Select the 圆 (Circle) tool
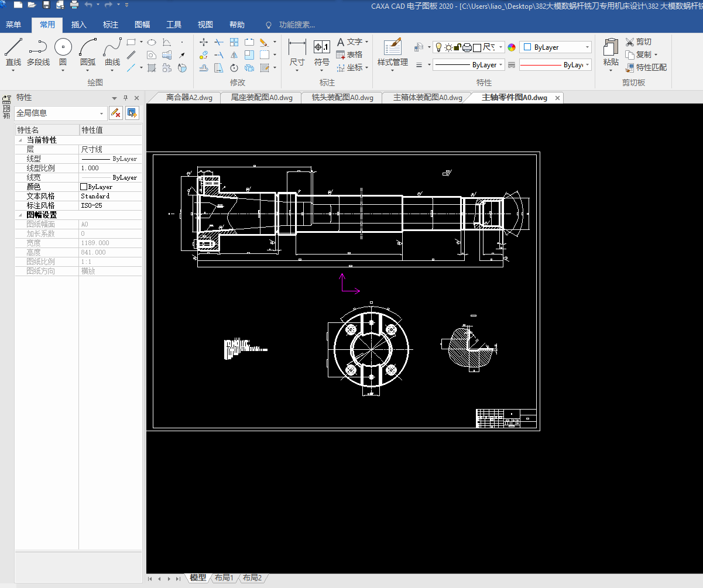Screen dimensions: 703x588 [x=63, y=51]
